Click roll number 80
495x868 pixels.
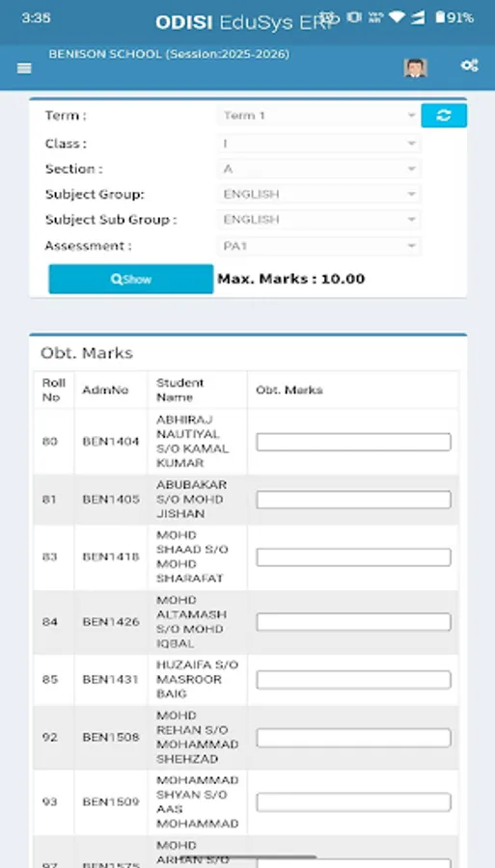(x=50, y=442)
